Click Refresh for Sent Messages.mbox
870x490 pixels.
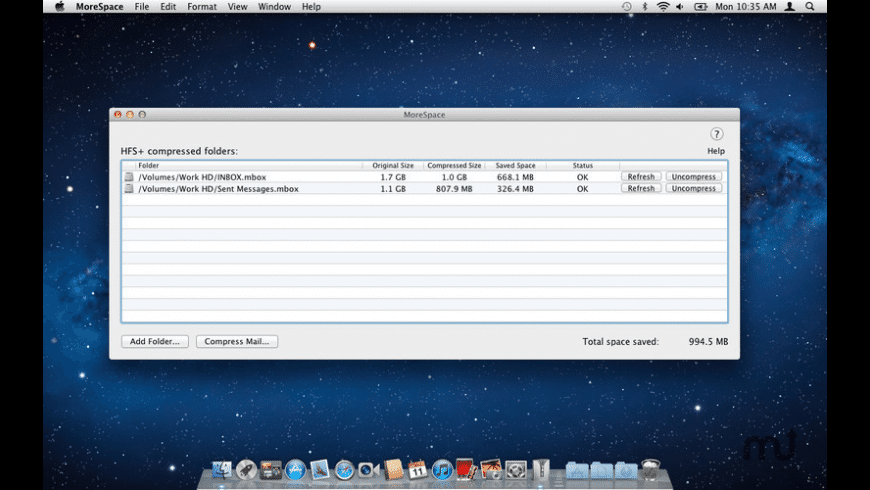click(x=641, y=188)
